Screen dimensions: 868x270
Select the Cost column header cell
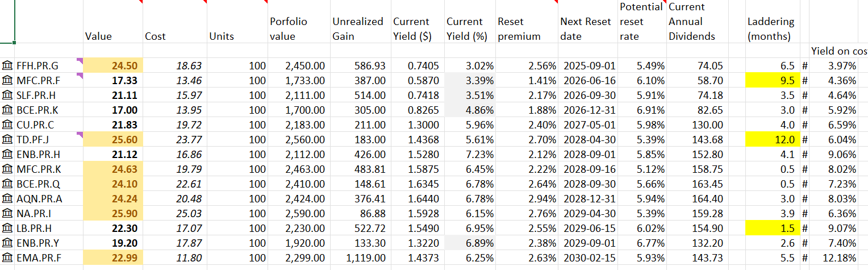tap(174, 22)
